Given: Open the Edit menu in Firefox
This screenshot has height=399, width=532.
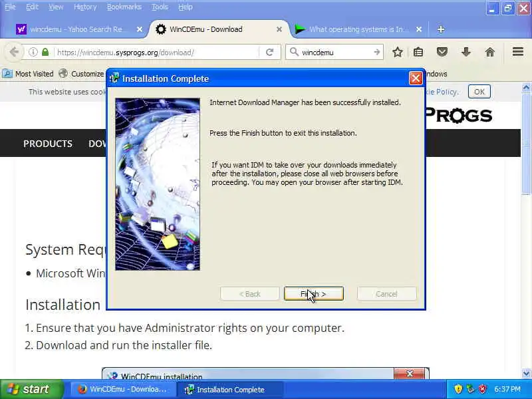Looking at the screenshot, I should pyautogui.click(x=32, y=7).
